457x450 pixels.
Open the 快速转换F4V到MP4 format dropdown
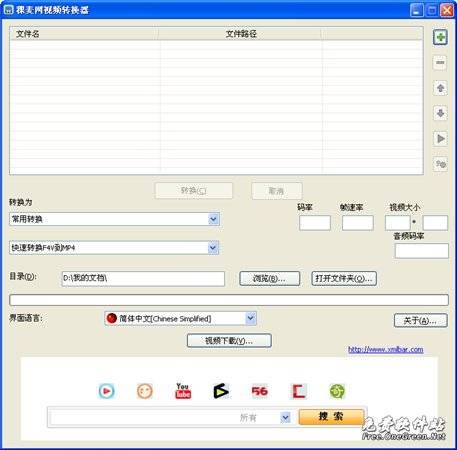(213, 248)
